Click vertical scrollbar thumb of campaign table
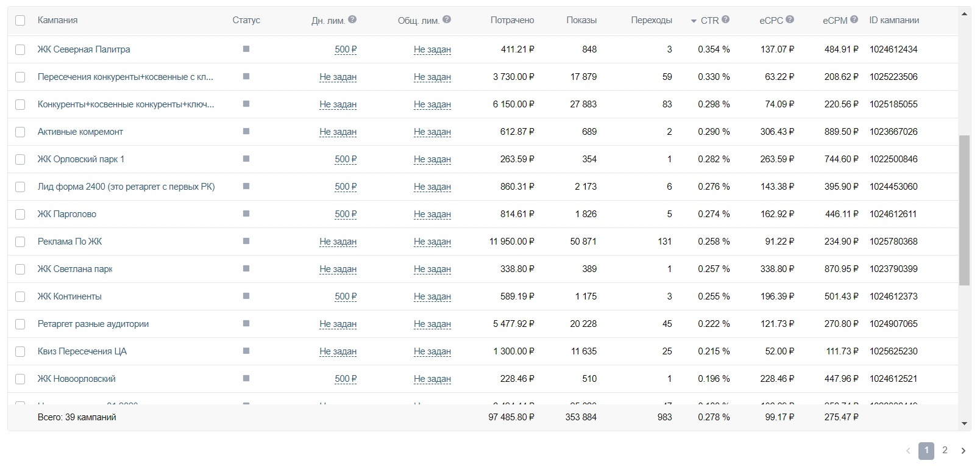The image size is (980, 466). 964,210
